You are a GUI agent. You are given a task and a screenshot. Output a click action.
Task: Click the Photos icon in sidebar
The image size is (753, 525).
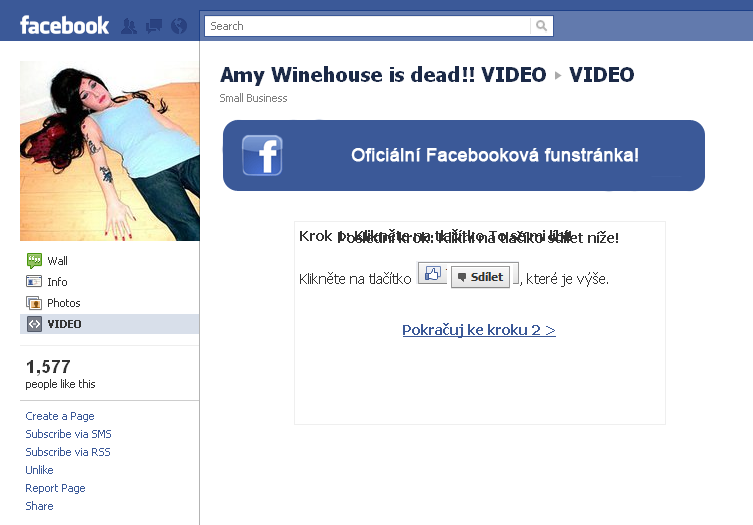click(34, 303)
